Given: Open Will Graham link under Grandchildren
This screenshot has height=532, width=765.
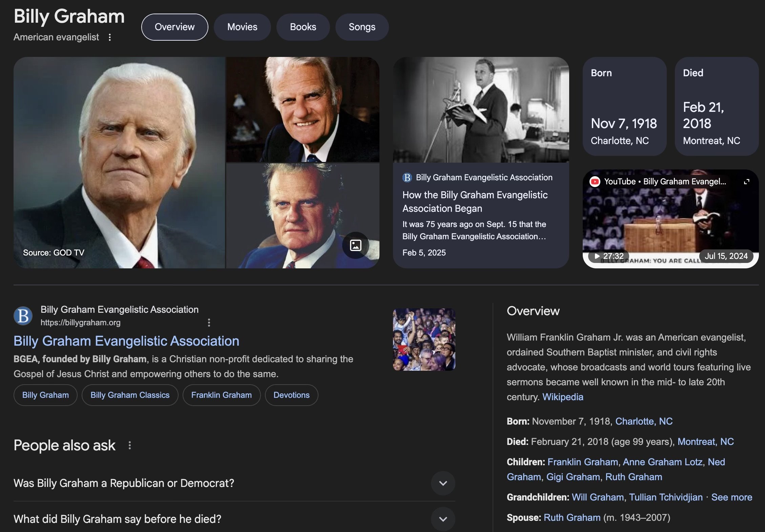Looking at the screenshot, I should click(x=598, y=497).
